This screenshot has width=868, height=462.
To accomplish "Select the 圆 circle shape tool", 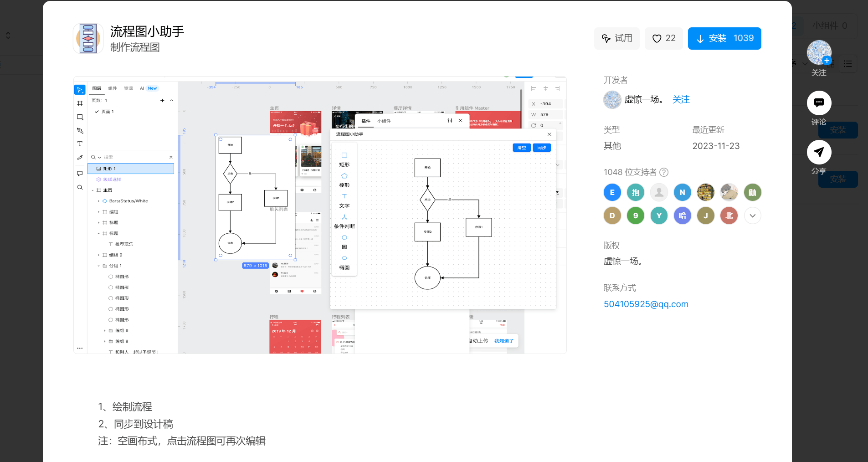I will [x=344, y=241].
